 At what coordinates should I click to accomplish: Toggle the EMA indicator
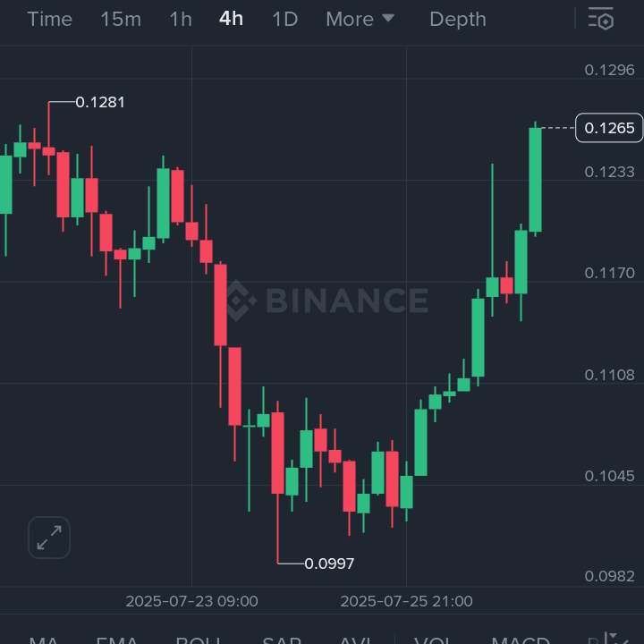pyautogui.click(x=116, y=639)
